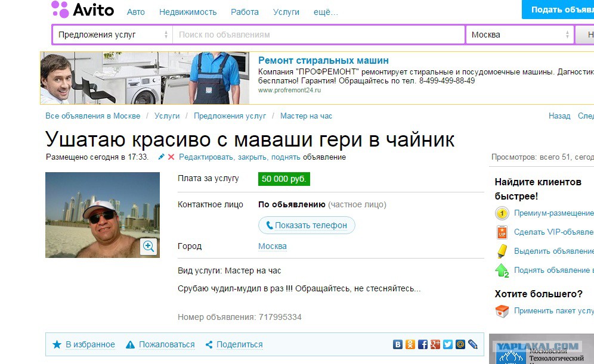
Task: Click the LiveJournal pencil share icon
Action: (473, 344)
